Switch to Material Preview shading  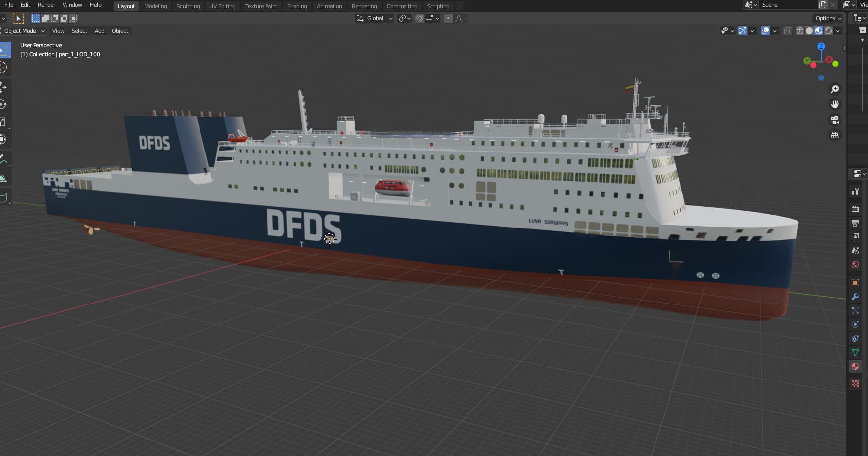[819, 31]
